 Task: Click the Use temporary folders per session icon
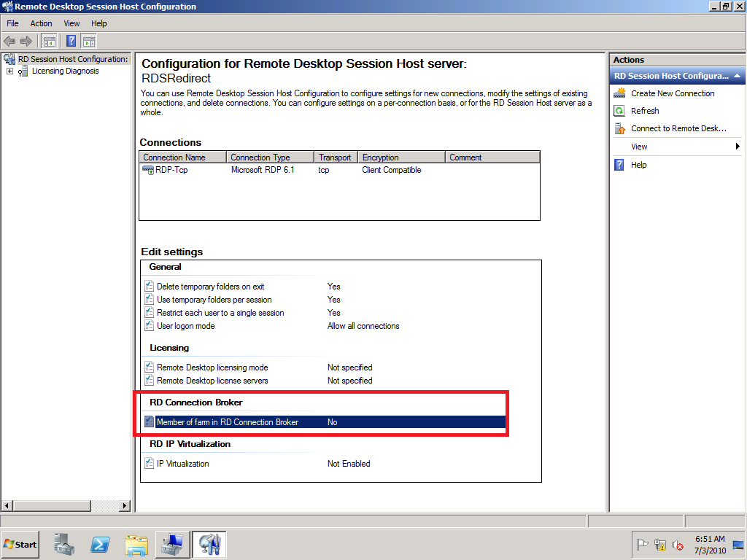(149, 300)
